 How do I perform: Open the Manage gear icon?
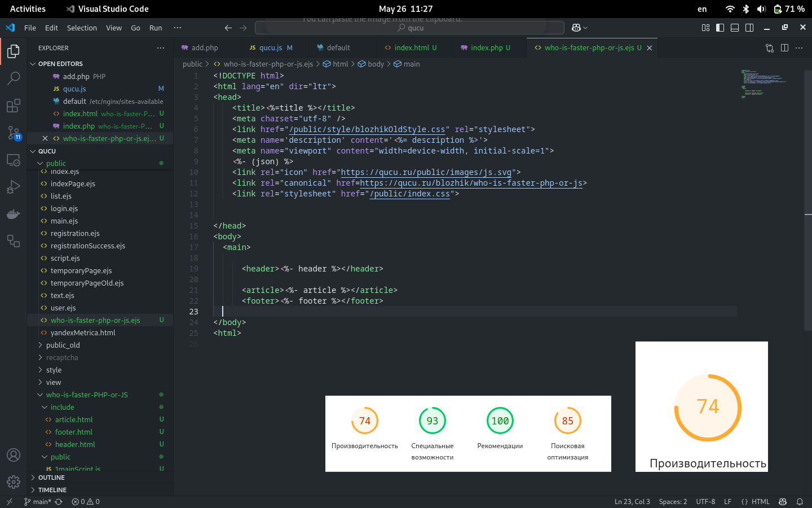(x=14, y=482)
